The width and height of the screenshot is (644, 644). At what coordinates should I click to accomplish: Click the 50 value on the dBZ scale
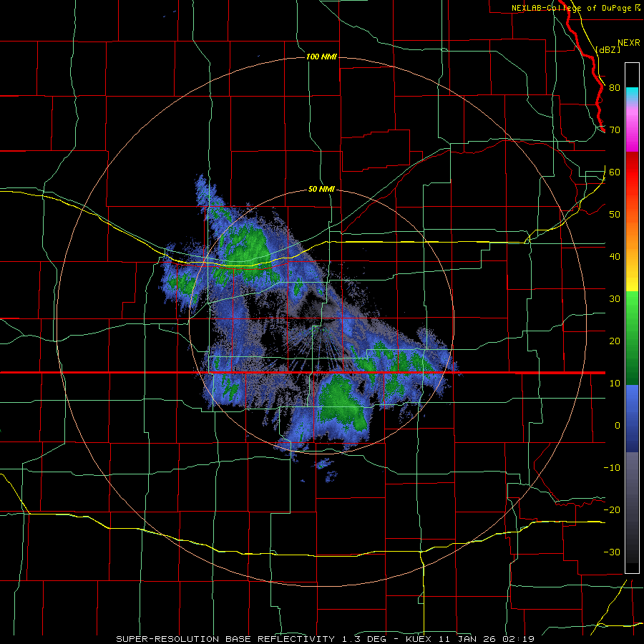615,215
